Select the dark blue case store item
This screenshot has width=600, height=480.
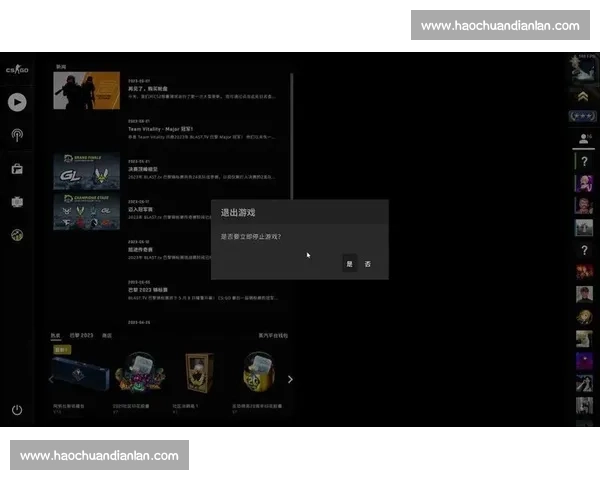[80, 374]
